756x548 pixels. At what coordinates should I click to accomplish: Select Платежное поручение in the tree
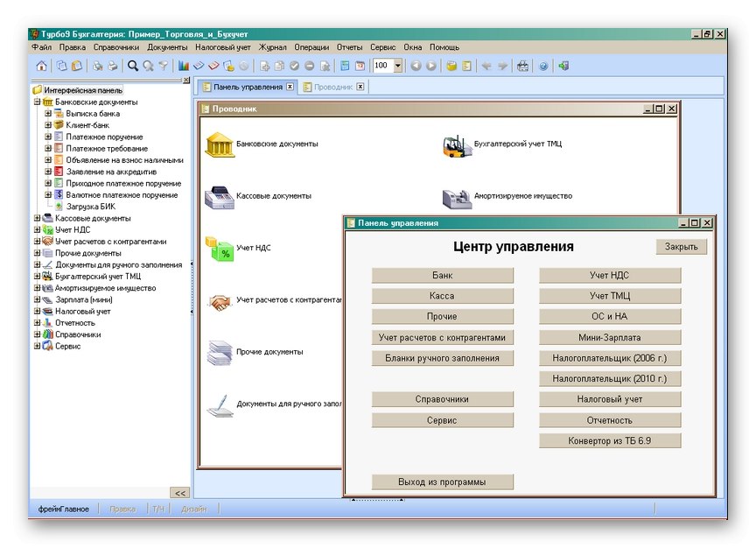pyautogui.click(x=104, y=137)
